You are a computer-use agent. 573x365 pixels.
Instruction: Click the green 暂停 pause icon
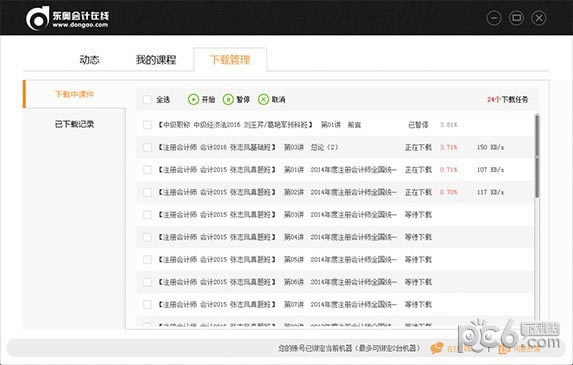point(228,99)
